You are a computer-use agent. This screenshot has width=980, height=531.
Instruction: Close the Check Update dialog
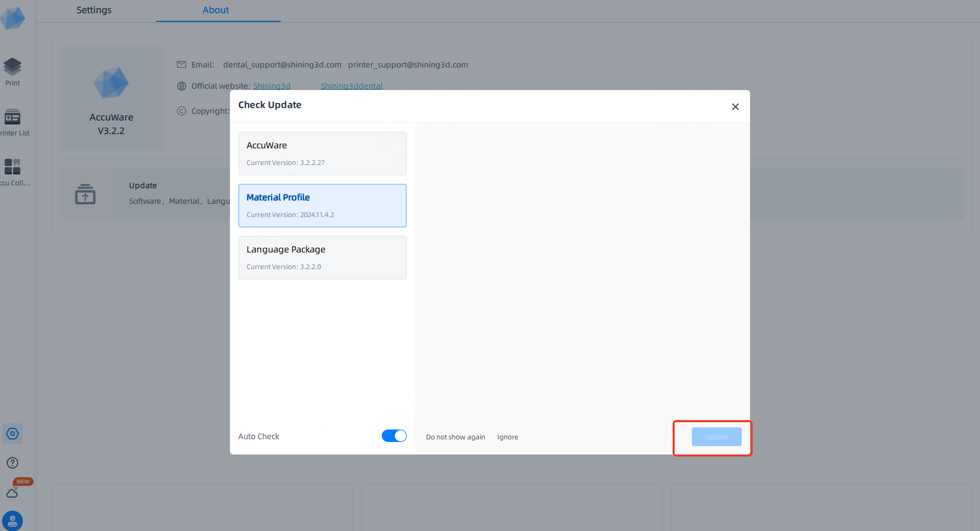tap(736, 107)
